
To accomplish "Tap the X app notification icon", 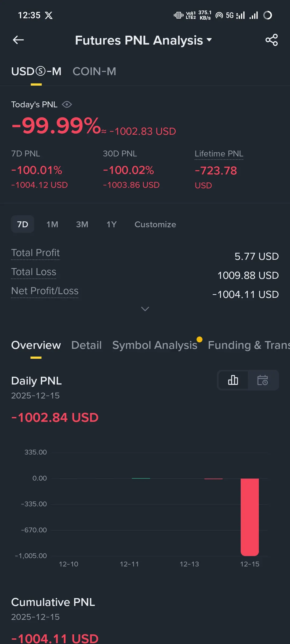I will coord(49,15).
